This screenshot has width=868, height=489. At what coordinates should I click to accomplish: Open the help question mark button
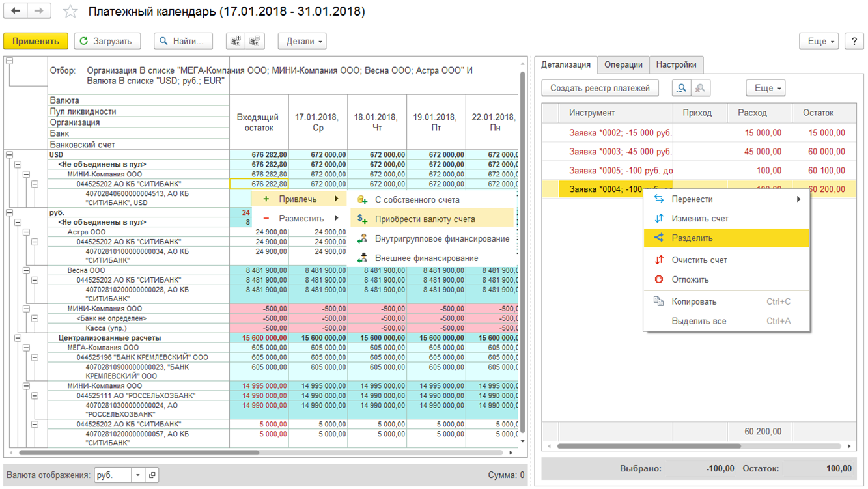[x=854, y=41]
